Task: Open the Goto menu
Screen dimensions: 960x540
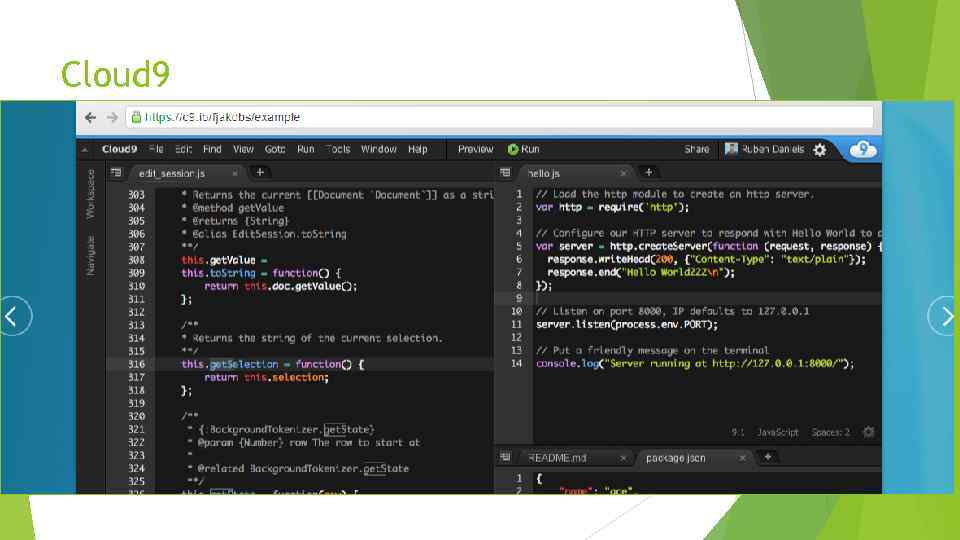Action: (x=275, y=149)
